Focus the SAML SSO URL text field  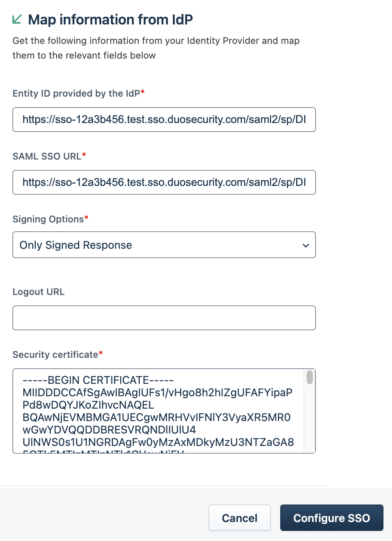click(164, 182)
